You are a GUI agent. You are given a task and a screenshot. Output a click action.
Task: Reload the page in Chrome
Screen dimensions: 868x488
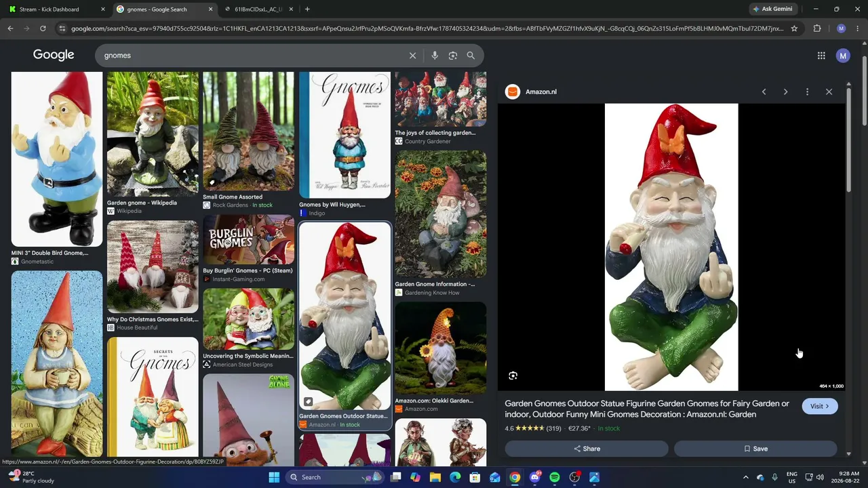[43, 28]
